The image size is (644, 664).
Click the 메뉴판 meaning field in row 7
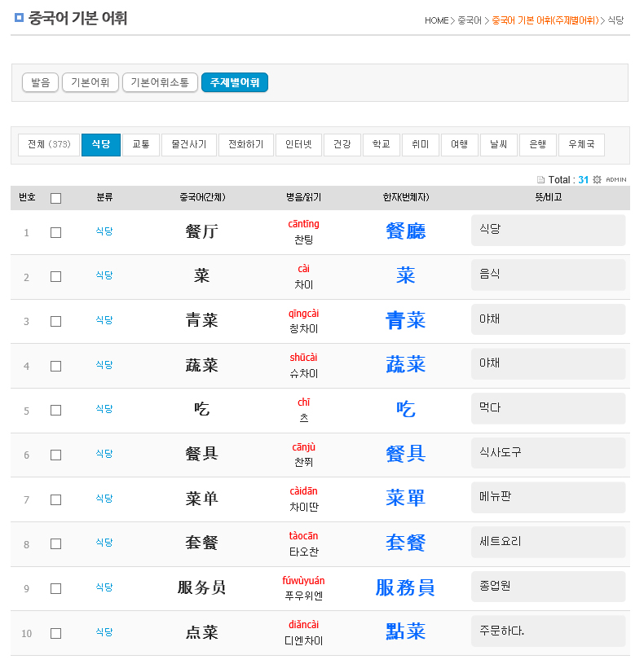(x=548, y=497)
